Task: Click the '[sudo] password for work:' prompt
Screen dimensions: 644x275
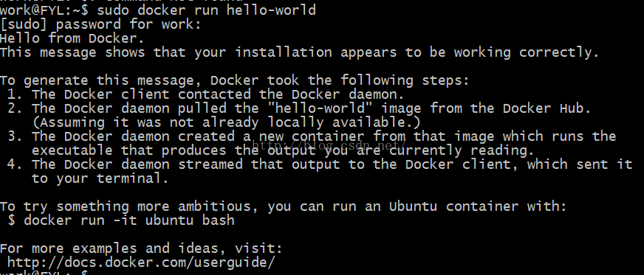Action: [x=100, y=24]
